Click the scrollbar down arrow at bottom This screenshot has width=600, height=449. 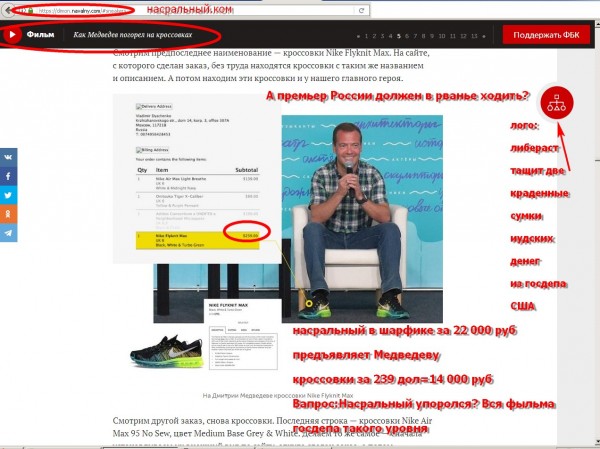pyautogui.click(x=597, y=441)
